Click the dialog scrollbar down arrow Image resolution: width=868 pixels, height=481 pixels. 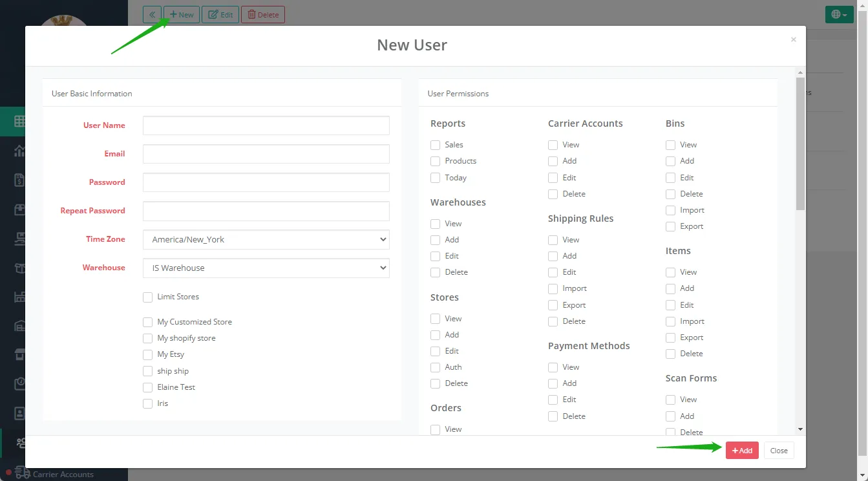pos(800,429)
